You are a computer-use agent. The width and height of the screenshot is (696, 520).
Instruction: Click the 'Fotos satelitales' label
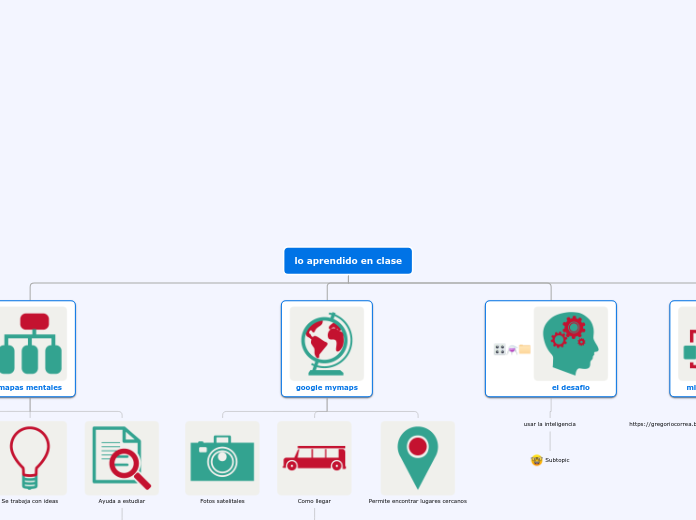point(222,501)
